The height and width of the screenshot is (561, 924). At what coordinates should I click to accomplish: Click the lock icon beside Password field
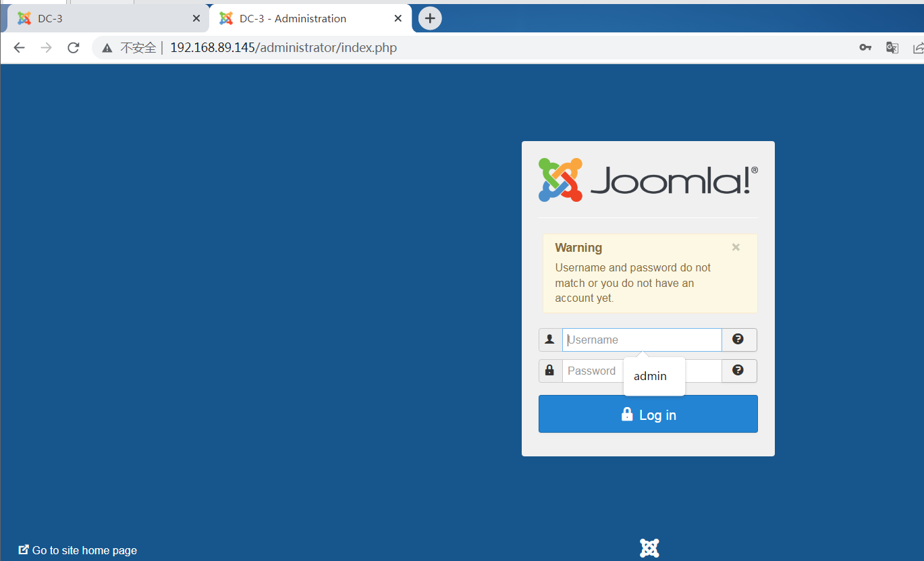click(x=550, y=371)
